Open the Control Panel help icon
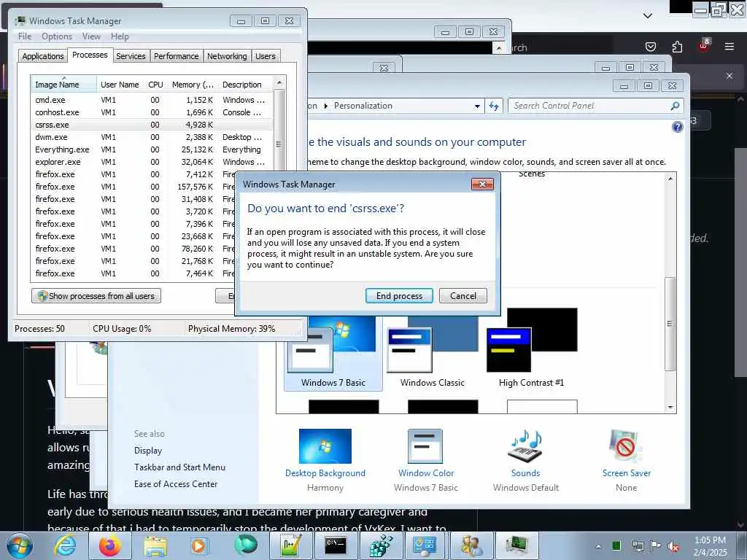Viewport: 747px width, 560px height. click(x=678, y=127)
